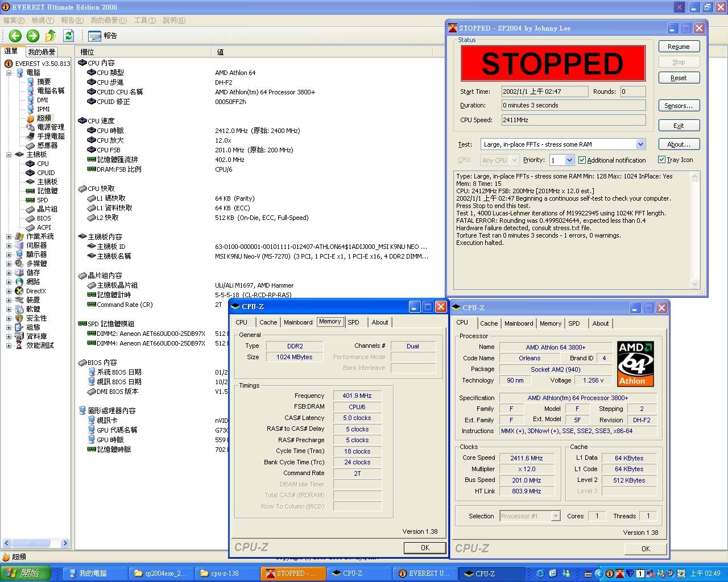Click the green forward arrow toolbar icon
Image resolution: width=728 pixels, height=582 pixels.
pyautogui.click(x=33, y=36)
